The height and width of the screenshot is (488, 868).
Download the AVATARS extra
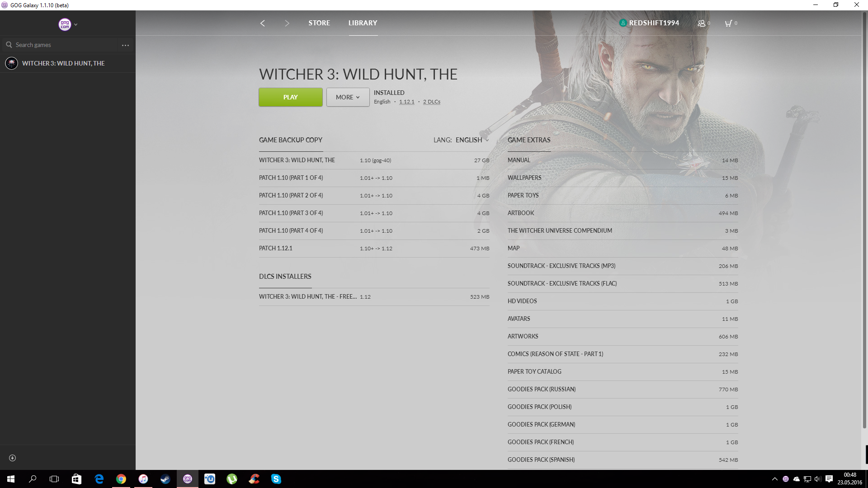[623, 319]
